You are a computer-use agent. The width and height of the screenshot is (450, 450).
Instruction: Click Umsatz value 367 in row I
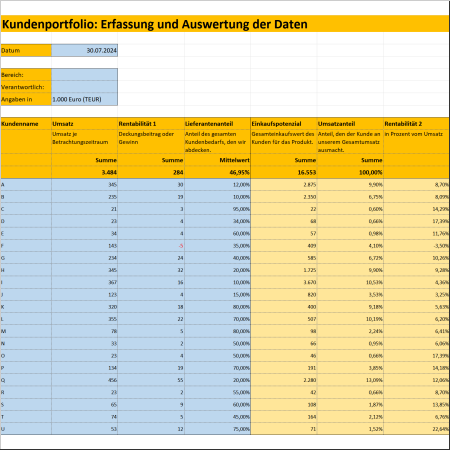click(85, 282)
